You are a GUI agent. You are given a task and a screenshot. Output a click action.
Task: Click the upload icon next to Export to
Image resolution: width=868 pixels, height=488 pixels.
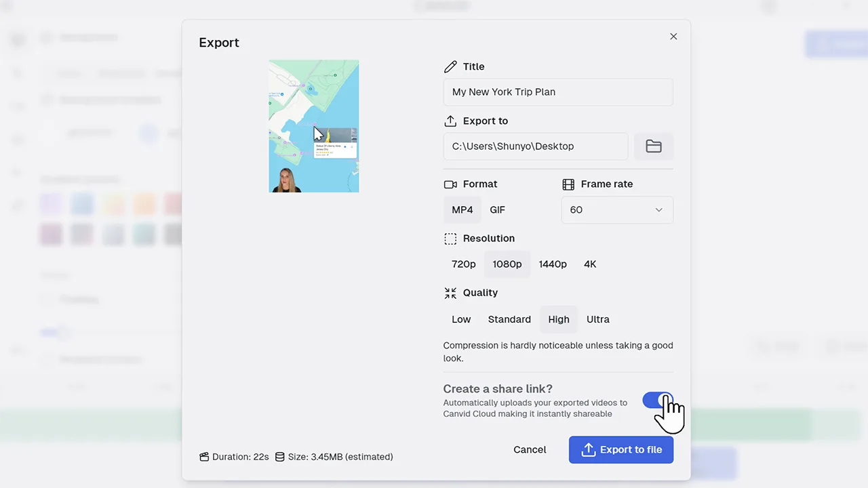450,121
